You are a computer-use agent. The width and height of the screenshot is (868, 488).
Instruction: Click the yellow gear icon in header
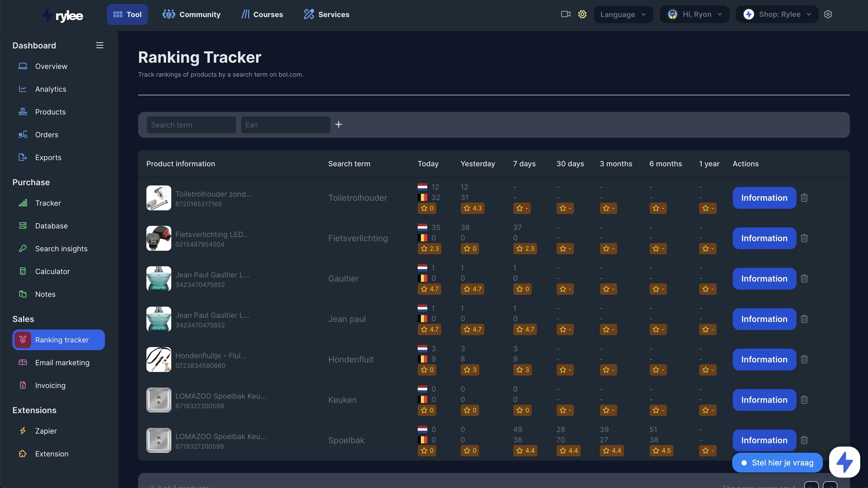(x=582, y=14)
